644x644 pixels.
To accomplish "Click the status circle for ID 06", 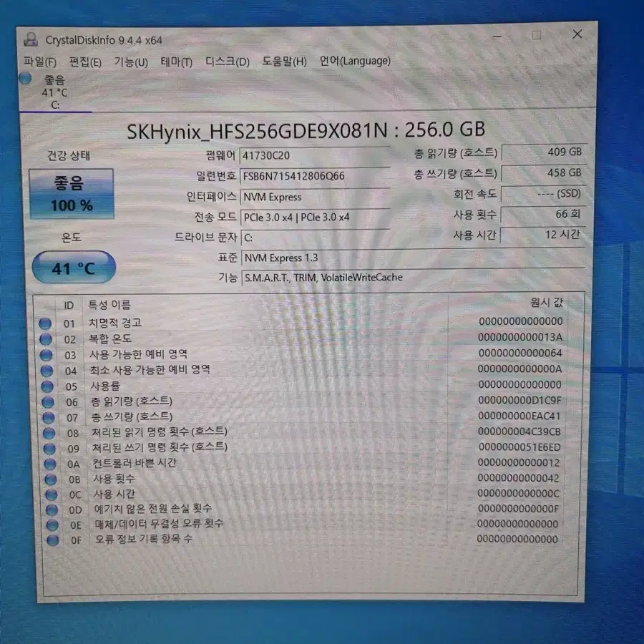I will (48, 402).
